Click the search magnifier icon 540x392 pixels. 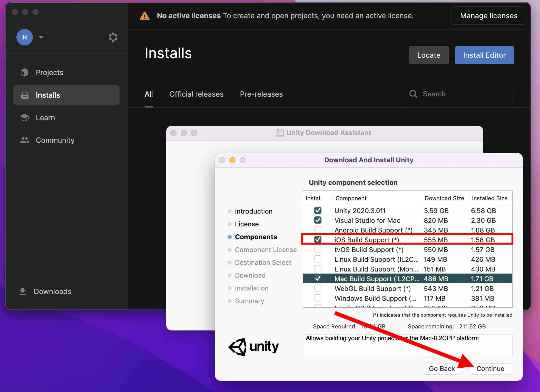coord(413,94)
